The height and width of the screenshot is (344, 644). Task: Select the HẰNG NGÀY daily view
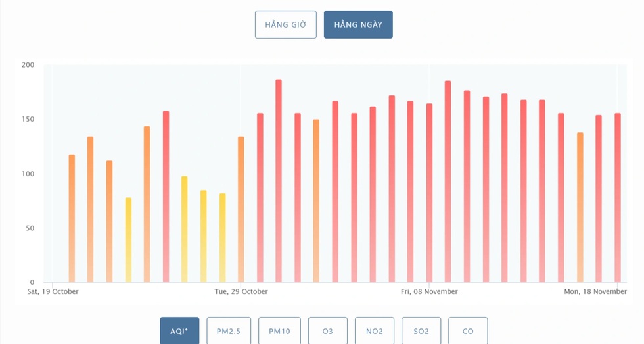click(358, 25)
